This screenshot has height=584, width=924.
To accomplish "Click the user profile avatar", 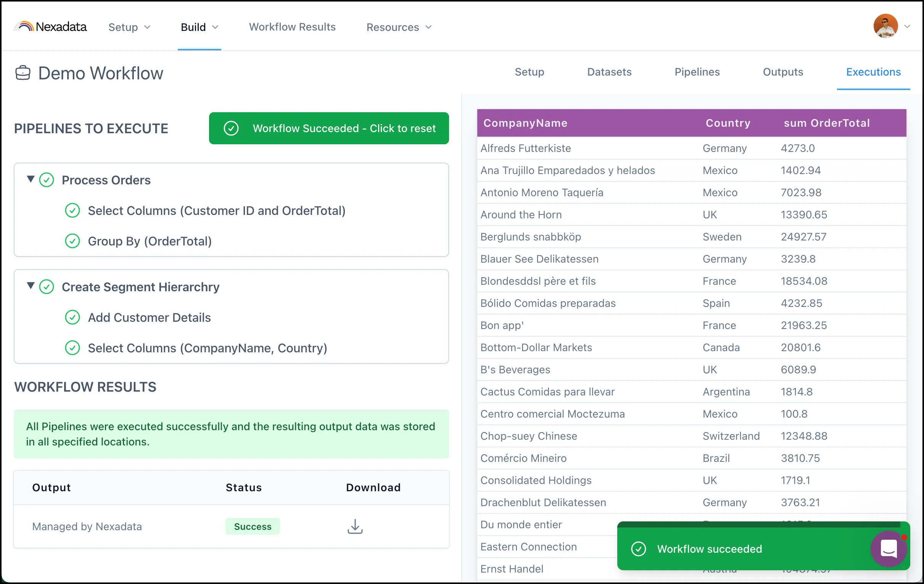I will coord(885,26).
